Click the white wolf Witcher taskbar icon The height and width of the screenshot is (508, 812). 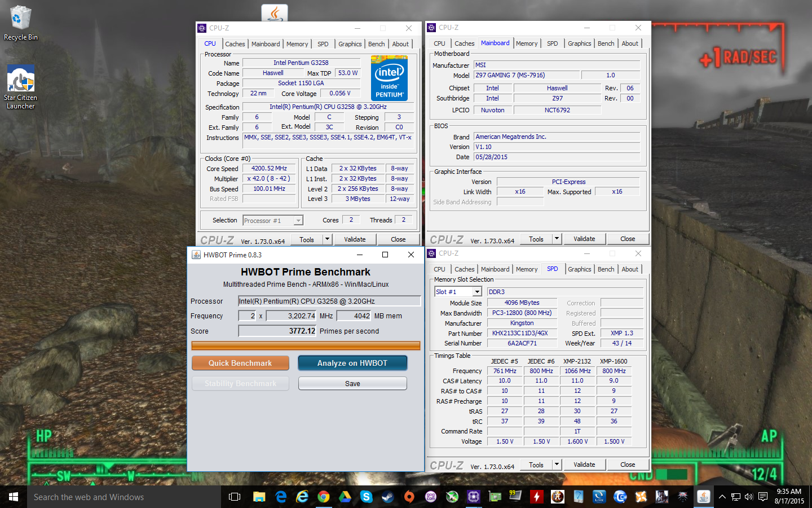(683, 497)
